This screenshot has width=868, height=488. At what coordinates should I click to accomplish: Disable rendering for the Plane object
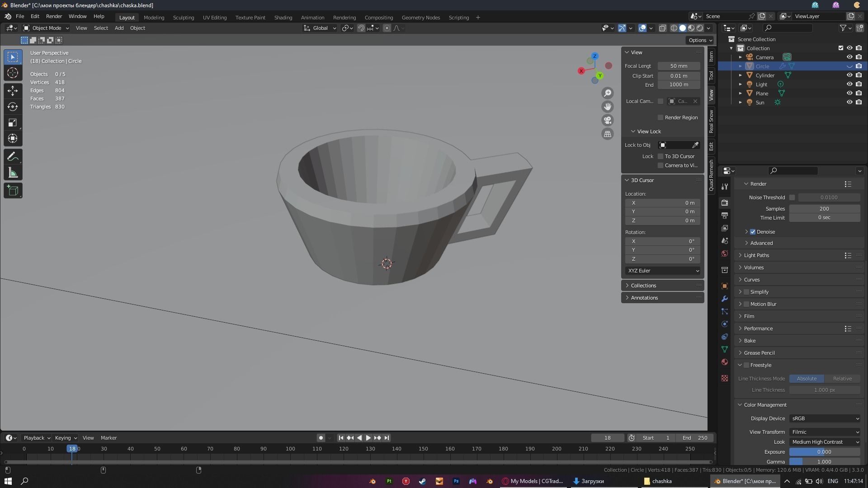(859, 94)
